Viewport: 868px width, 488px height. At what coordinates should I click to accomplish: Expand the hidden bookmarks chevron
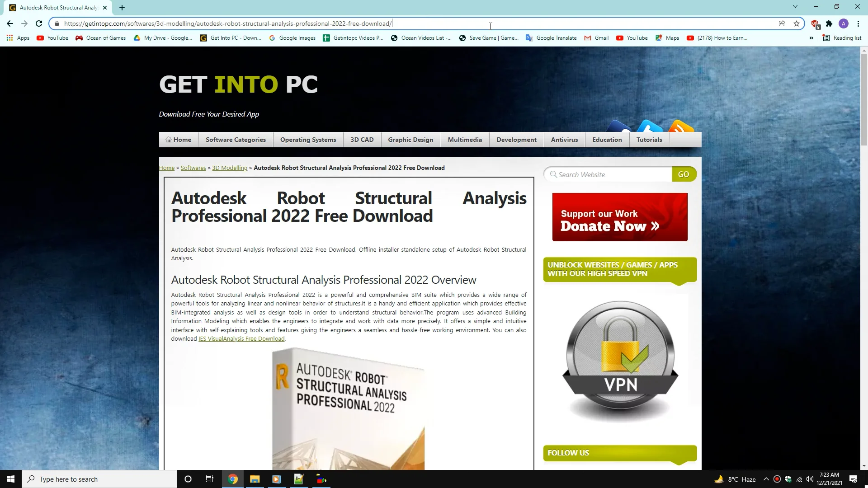tap(811, 38)
